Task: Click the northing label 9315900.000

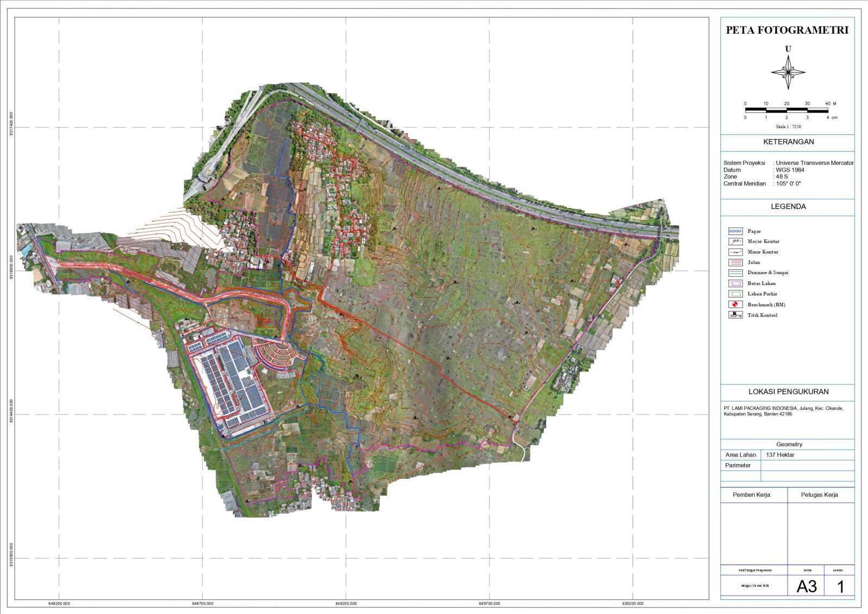Action: (11, 554)
